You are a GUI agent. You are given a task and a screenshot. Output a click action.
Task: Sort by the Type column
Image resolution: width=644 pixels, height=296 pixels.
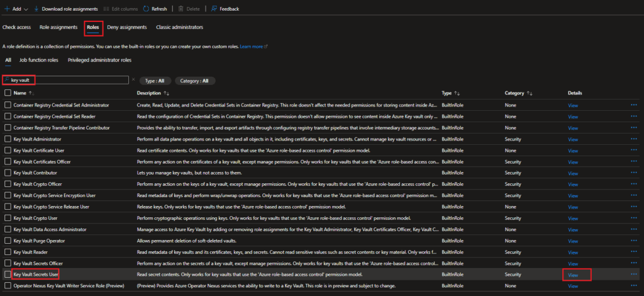pos(450,93)
